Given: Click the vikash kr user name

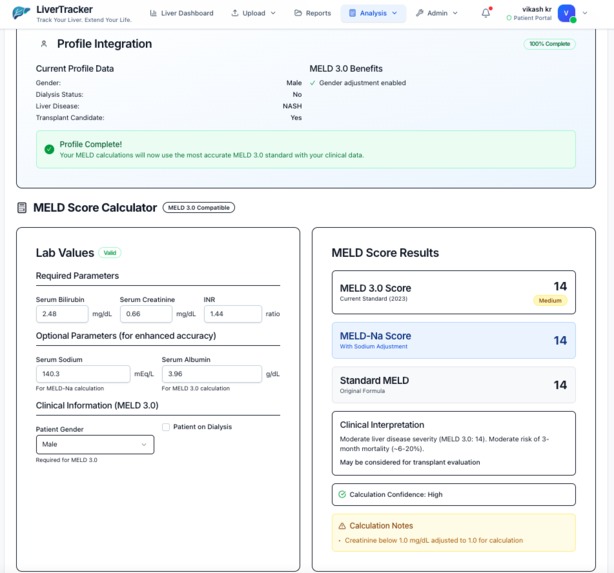Looking at the screenshot, I should pyautogui.click(x=536, y=9).
